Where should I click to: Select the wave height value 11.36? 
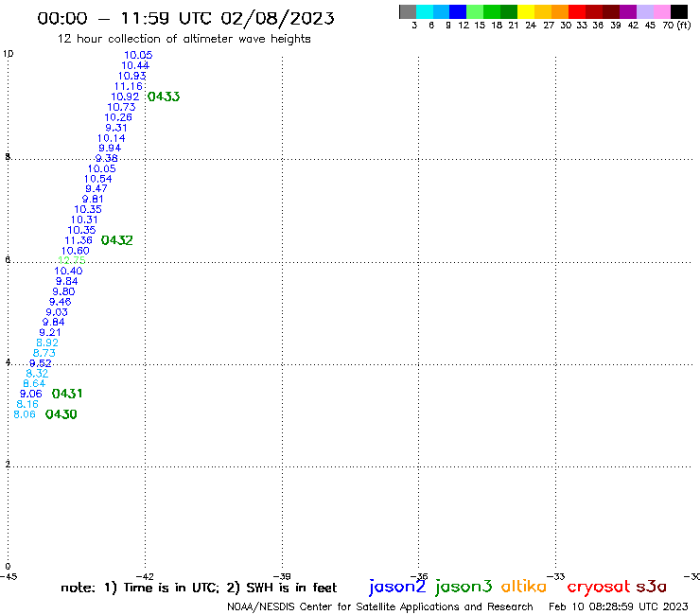(79, 240)
